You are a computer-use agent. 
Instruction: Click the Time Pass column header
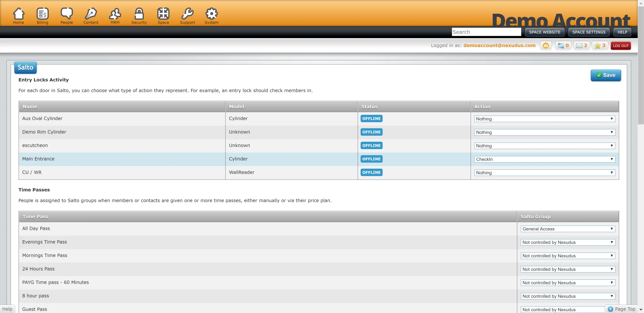267,217
